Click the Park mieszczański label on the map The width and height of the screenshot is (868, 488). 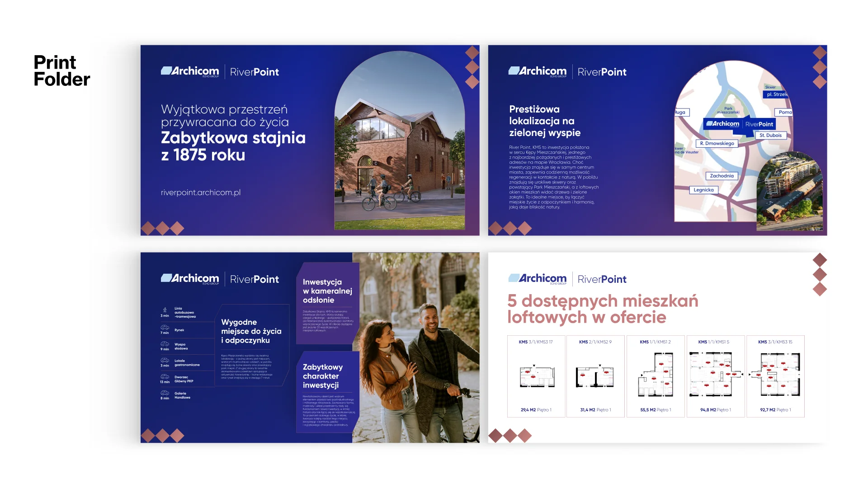728,110
